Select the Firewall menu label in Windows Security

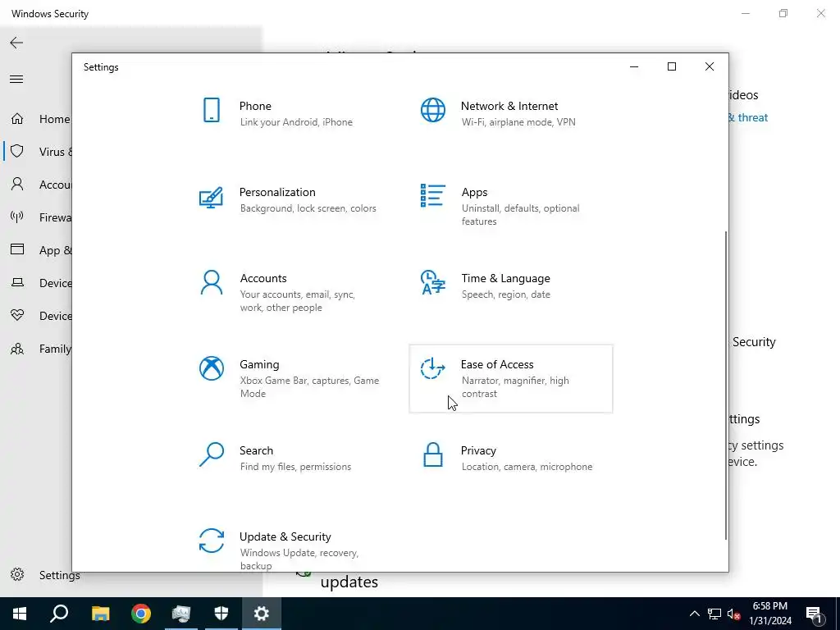pos(55,217)
